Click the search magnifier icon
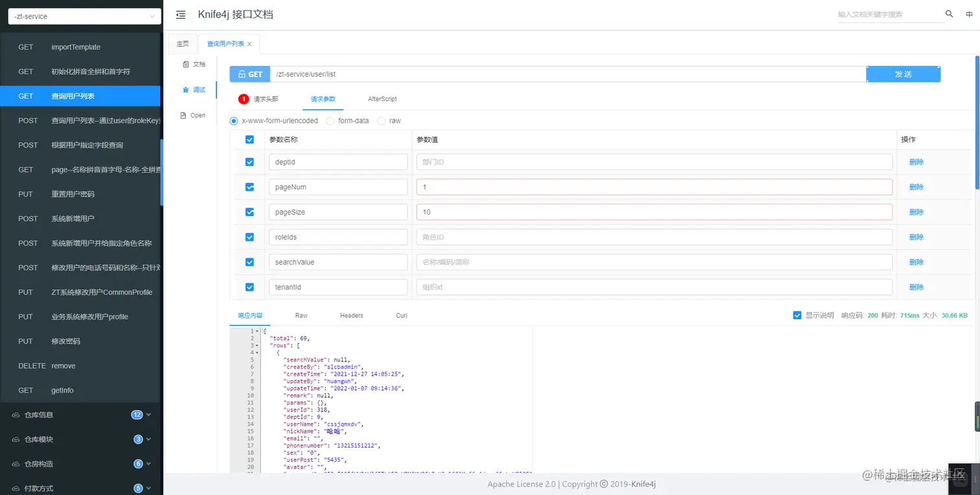 (950, 14)
